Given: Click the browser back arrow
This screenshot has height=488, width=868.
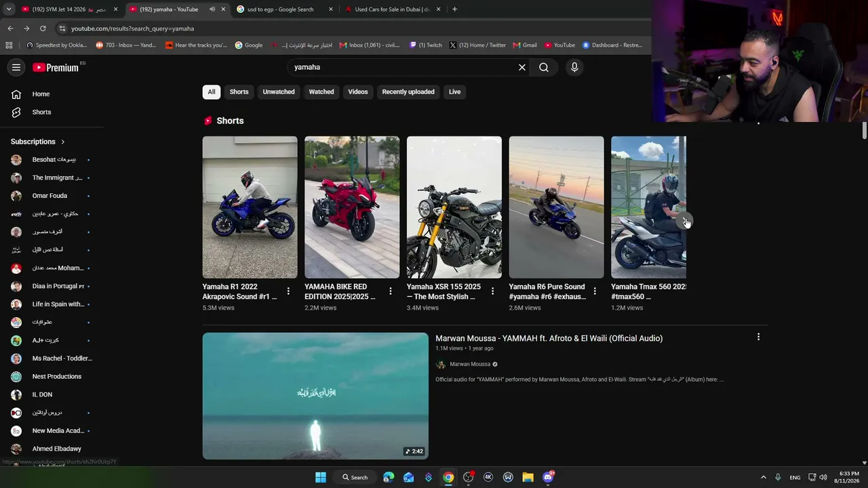Looking at the screenshot, I should (x=10, y=28).
